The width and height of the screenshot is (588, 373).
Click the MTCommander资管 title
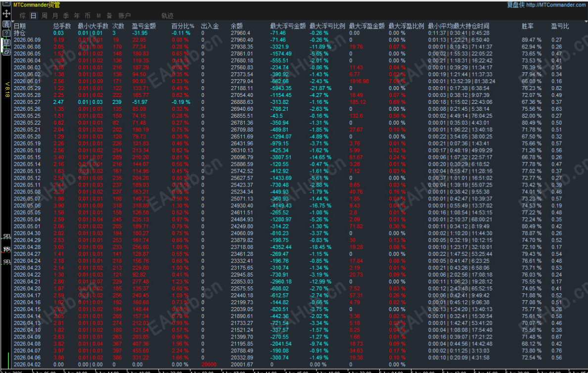coord(37,5)
